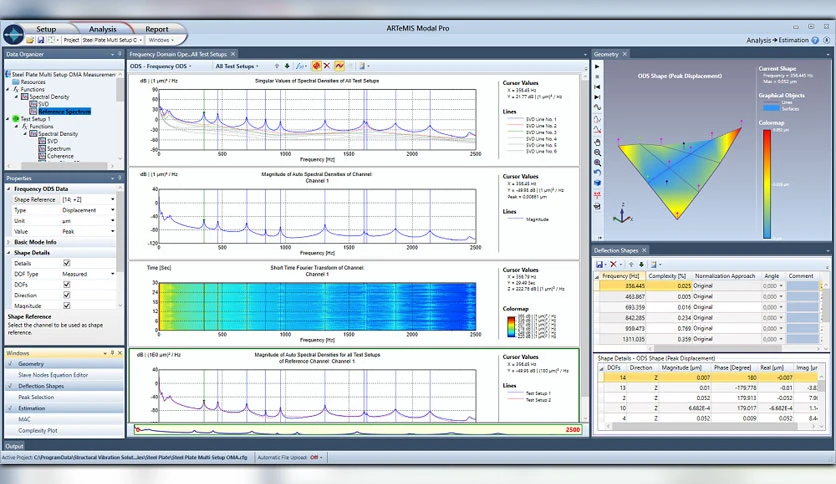
Task: Select the Deflection Shapes panel tab
Action: click(x=616, y=251)
